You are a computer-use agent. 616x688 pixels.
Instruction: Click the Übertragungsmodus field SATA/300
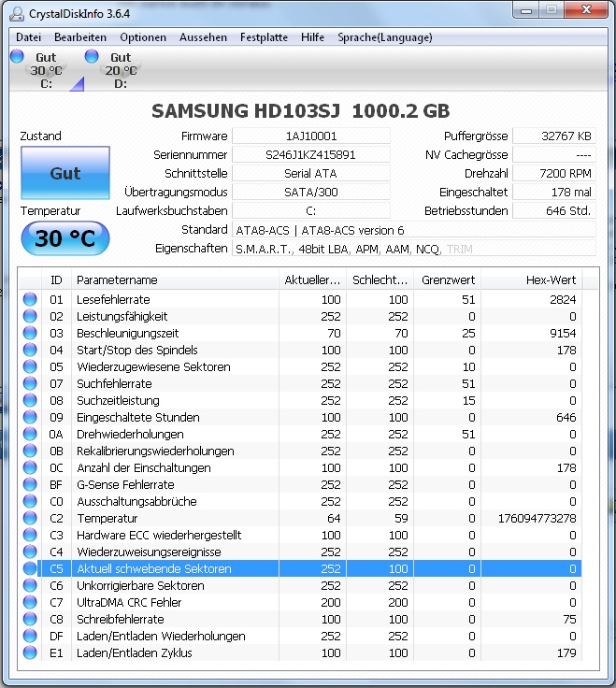311,192
